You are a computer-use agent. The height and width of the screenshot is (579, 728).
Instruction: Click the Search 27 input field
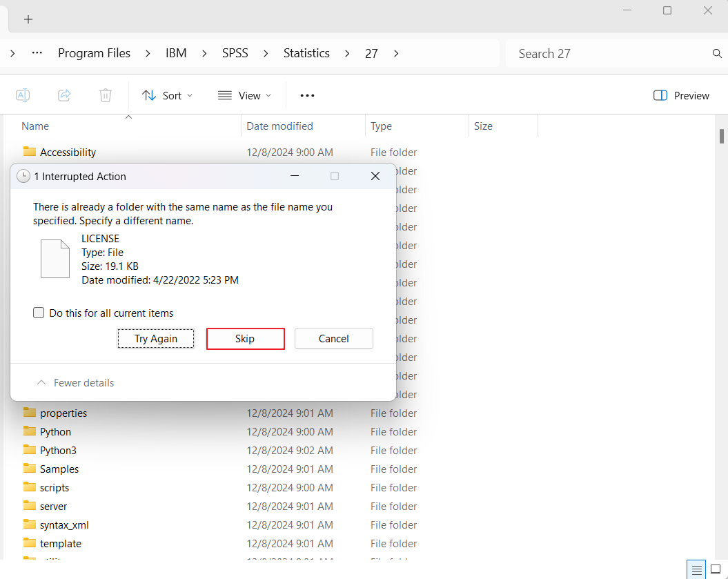pyautogui.click(x=607, y=54)
